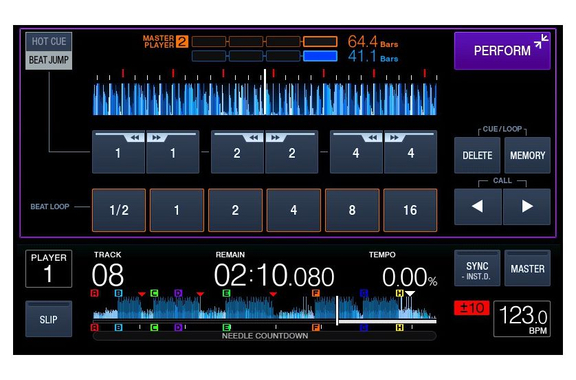The height and width of the screenshot is (380, 576).
Task: Set a 1/2 beat loop
Action: [x=119, y=210]
